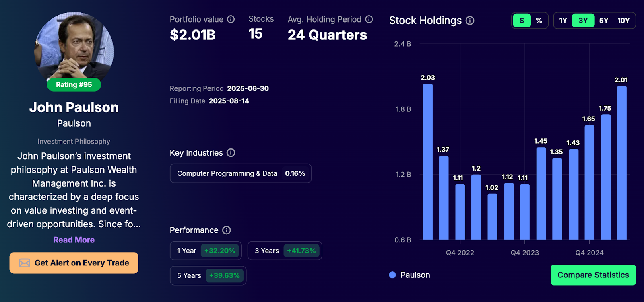
Task: Click the chart bar labeled 2.01
Action: click(622, 163)
